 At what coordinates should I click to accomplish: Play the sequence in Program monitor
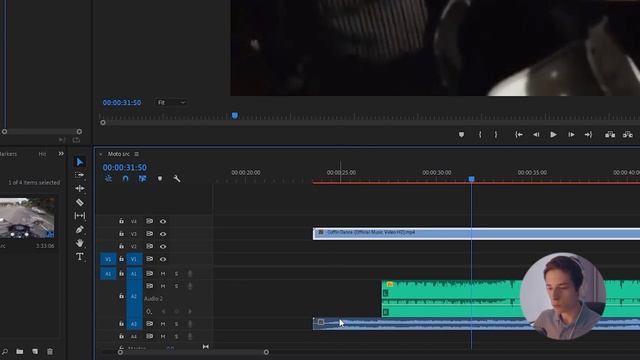pos(553,134)
